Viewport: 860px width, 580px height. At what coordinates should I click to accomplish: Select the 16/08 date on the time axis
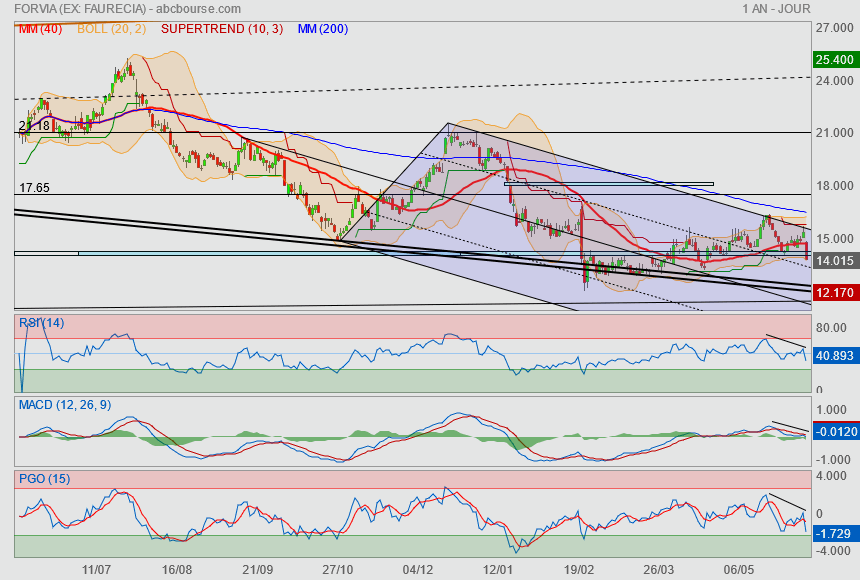pos(177,570)
